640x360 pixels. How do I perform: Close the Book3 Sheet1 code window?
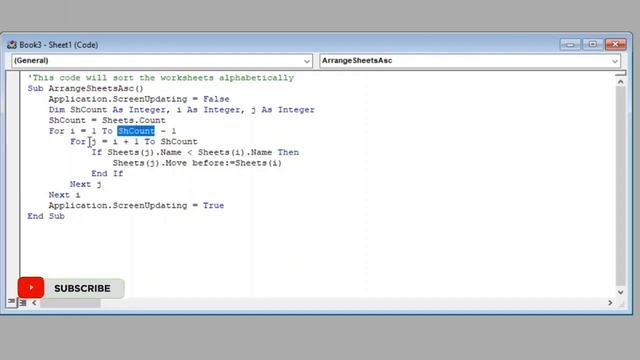coord(616,44)
